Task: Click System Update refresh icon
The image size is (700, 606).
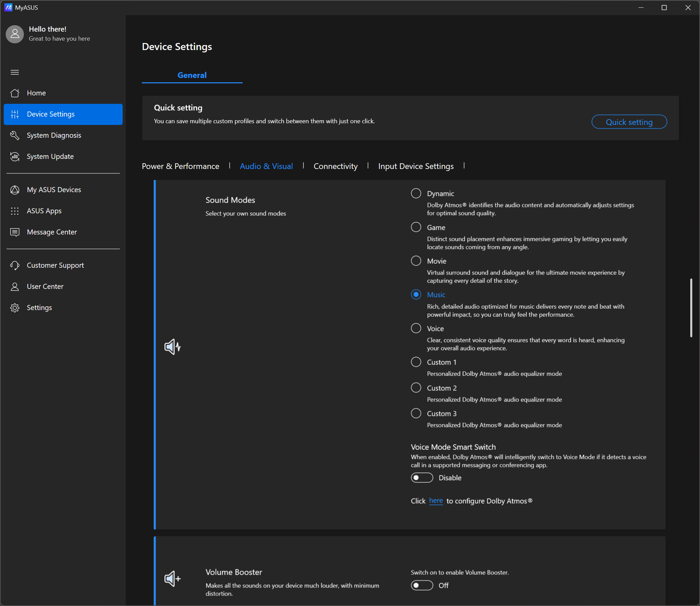Action: click(x=14, y=157)
